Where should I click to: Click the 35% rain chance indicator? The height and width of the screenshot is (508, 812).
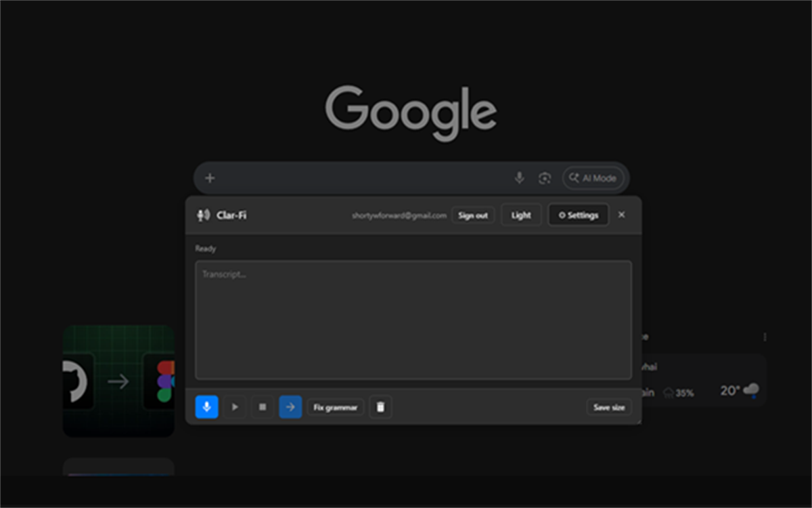[x=679, y=392]
